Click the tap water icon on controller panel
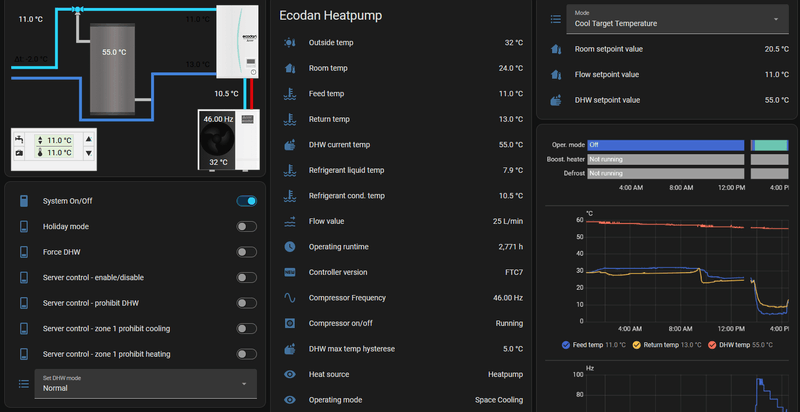The width and height of the screenshot is (800, 412). tap(19, 140)
